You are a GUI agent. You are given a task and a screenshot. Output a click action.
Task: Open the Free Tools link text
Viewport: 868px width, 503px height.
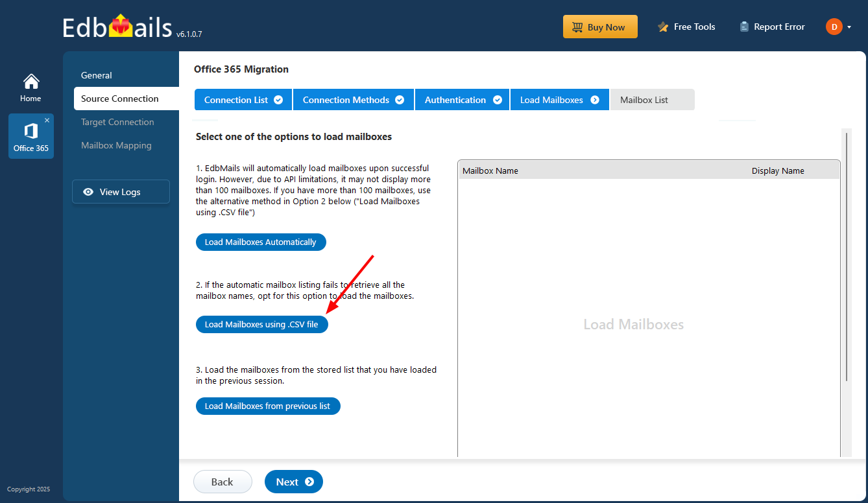point(695,27)
